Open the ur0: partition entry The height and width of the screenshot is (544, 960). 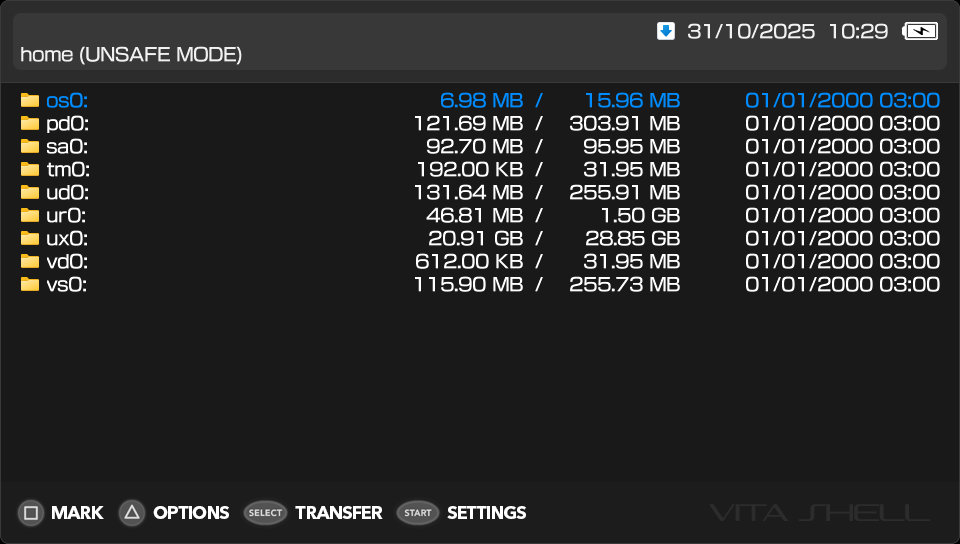coord(66,215)
